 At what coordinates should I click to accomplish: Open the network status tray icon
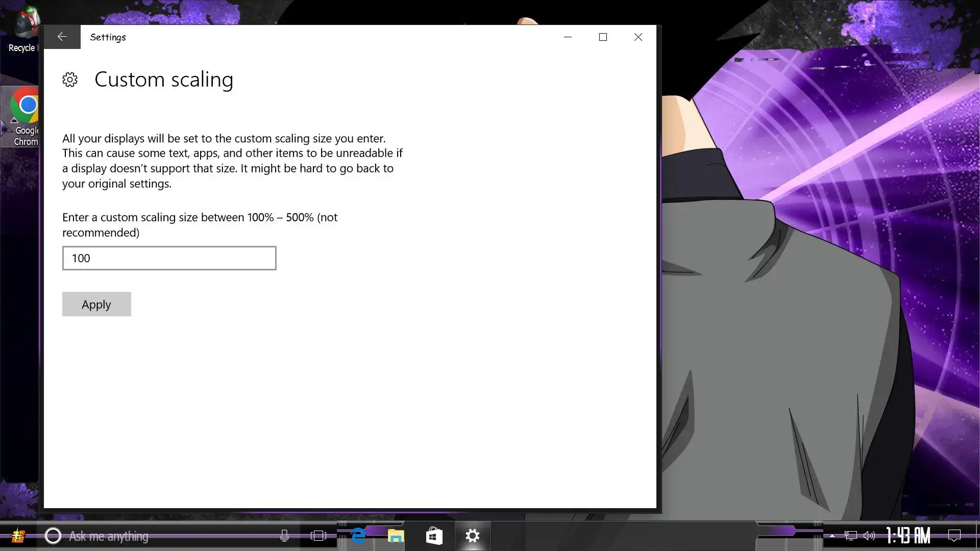click(850, 536)
